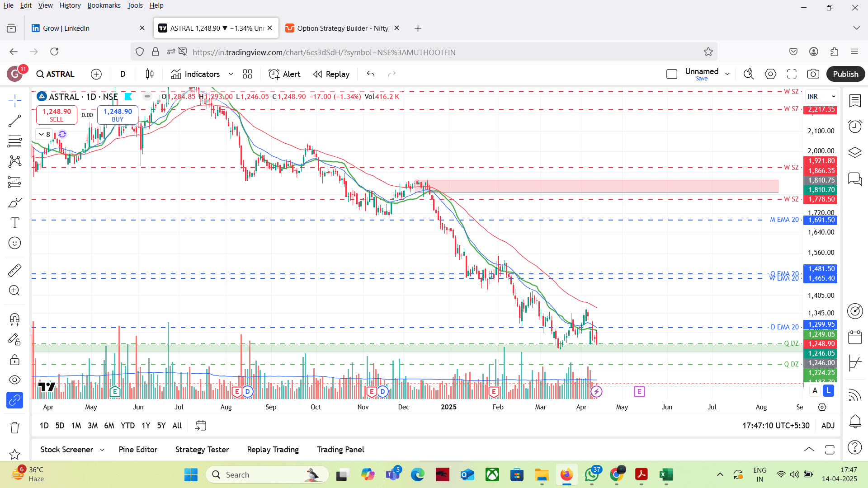Open the INR currency dropdown
Viewport: 868px width, 488px height.
point(821,97)
